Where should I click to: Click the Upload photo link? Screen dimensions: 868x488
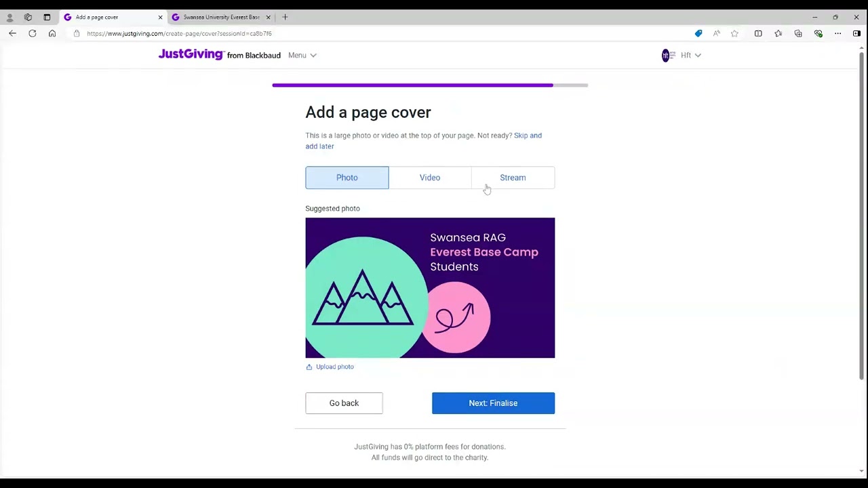tap(334, 367)
